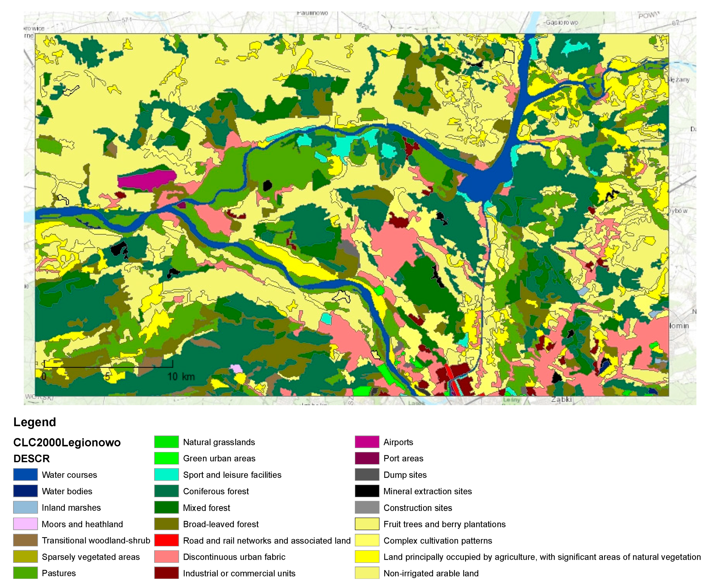Image resolution: width=716 pixels, height=588 pixels.
Task: Click the Inland marshes legend swatch
Action: pos(25,507)
